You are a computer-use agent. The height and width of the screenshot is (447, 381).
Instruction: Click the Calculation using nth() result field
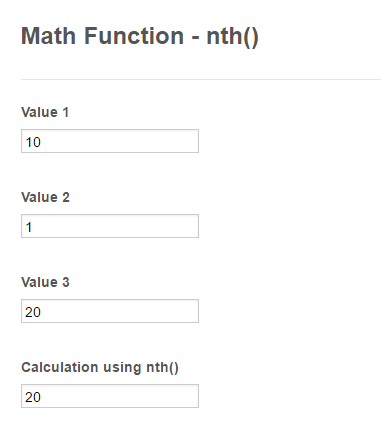(x=110, y=396)
